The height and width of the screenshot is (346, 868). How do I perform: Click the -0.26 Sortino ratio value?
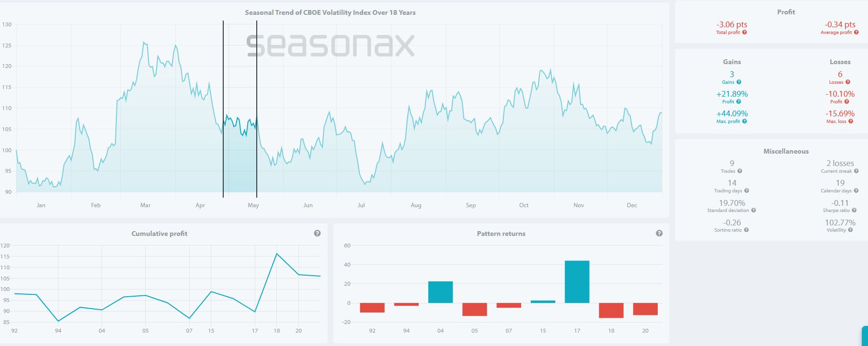coord(732,223)
